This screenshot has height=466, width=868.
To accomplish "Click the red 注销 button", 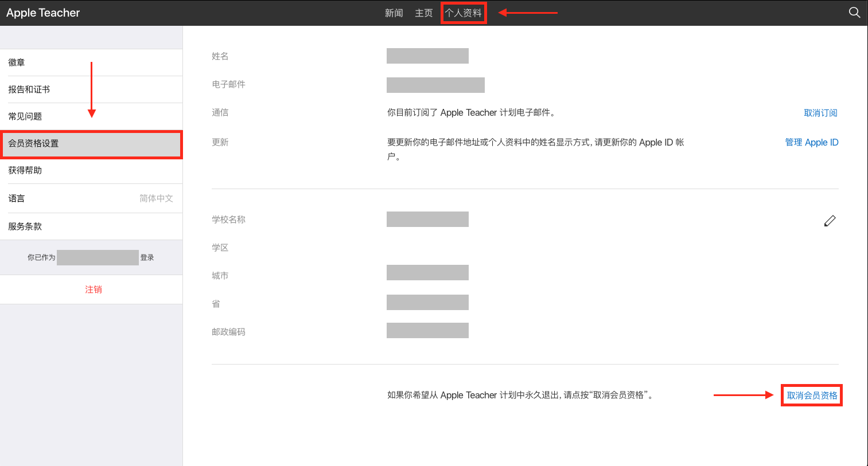I will [x=94, y=289].
